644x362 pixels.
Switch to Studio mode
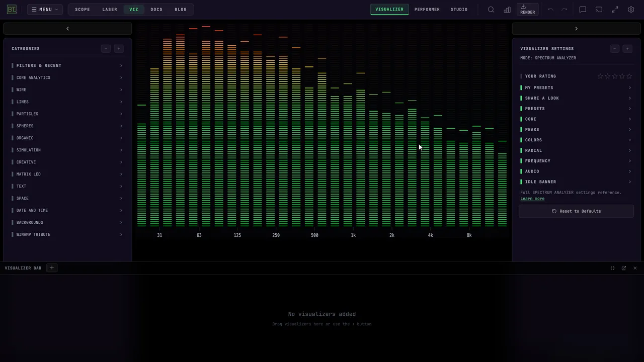(x=459, y=10)
